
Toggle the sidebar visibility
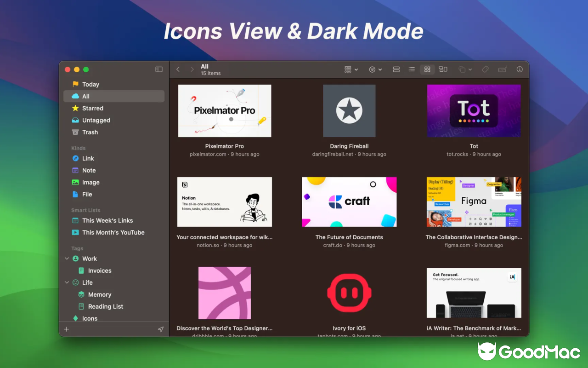click(158, 69)
